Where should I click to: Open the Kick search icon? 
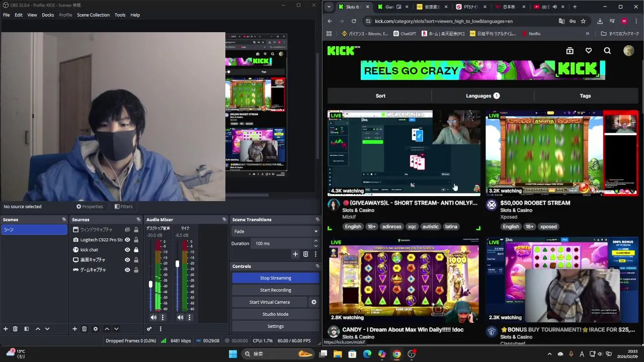coord(607,51)
